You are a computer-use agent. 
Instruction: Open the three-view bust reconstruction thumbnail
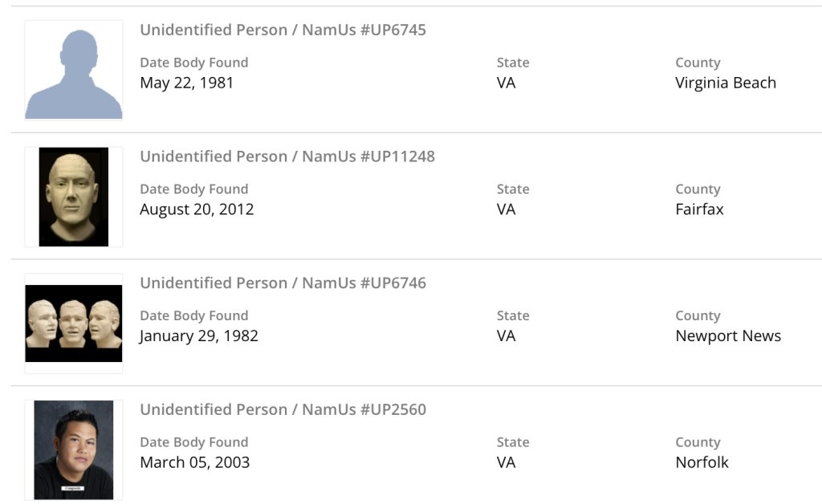[x=74, y=323]
